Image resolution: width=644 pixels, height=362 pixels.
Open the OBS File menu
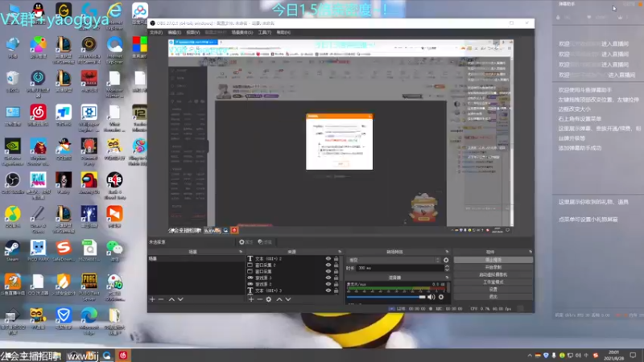(155, 32)
